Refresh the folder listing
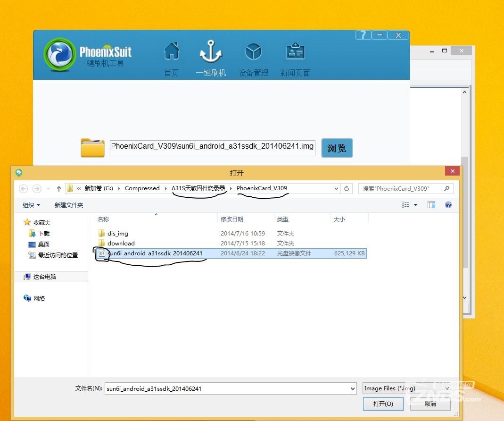The image size is (504, 421). click(347, 189)
